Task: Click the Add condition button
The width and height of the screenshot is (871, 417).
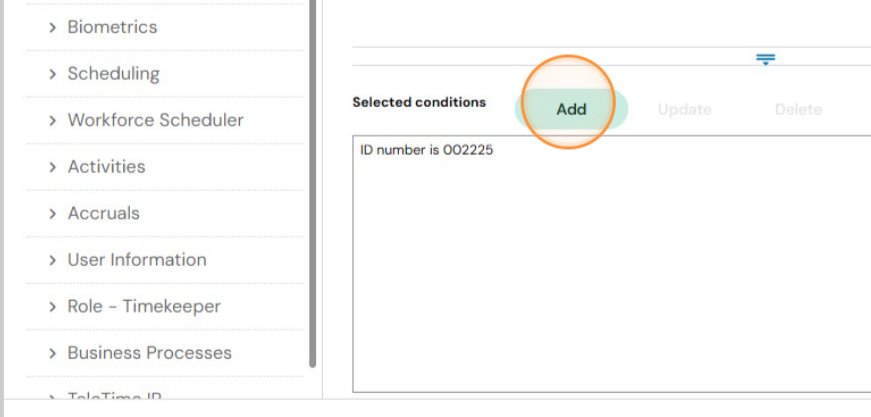Action: point(572,109)
